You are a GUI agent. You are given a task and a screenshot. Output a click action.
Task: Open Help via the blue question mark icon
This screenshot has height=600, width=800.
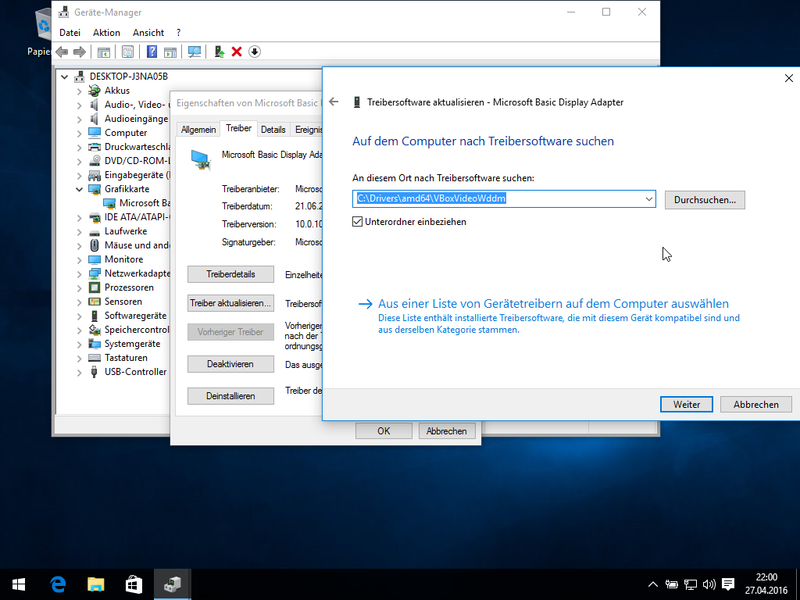pos(153,52)
